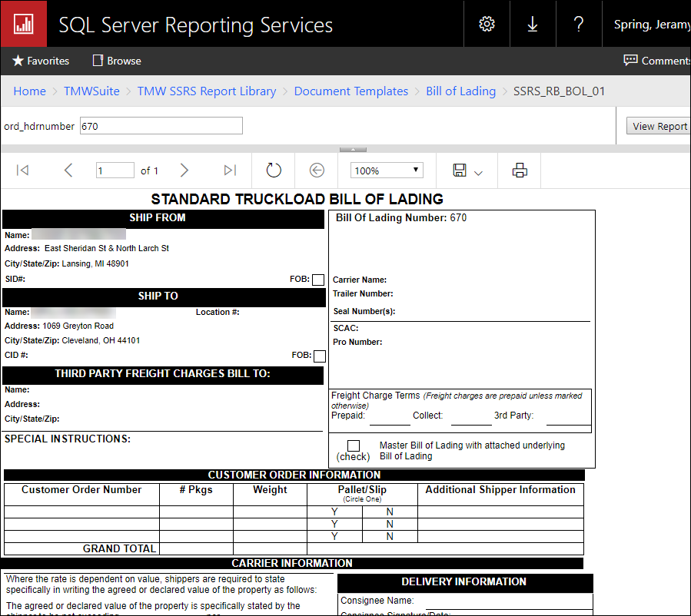The width and height of the screenshot is (691, 616).
Task: Print the Bill of Lading report
Action: pos(519,170)
